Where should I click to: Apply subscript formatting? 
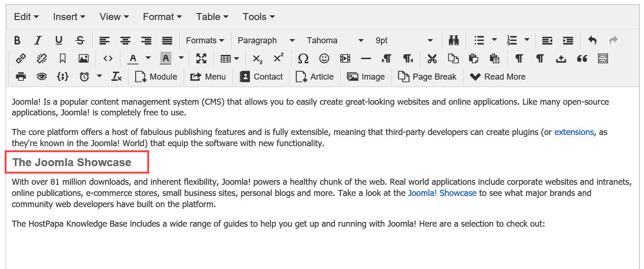(257, 59)
